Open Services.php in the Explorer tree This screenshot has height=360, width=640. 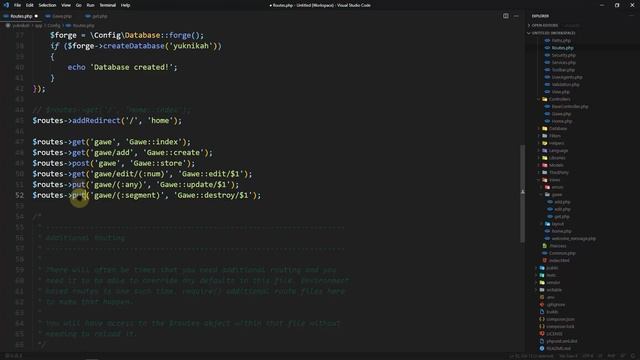[x=563, y=62]
